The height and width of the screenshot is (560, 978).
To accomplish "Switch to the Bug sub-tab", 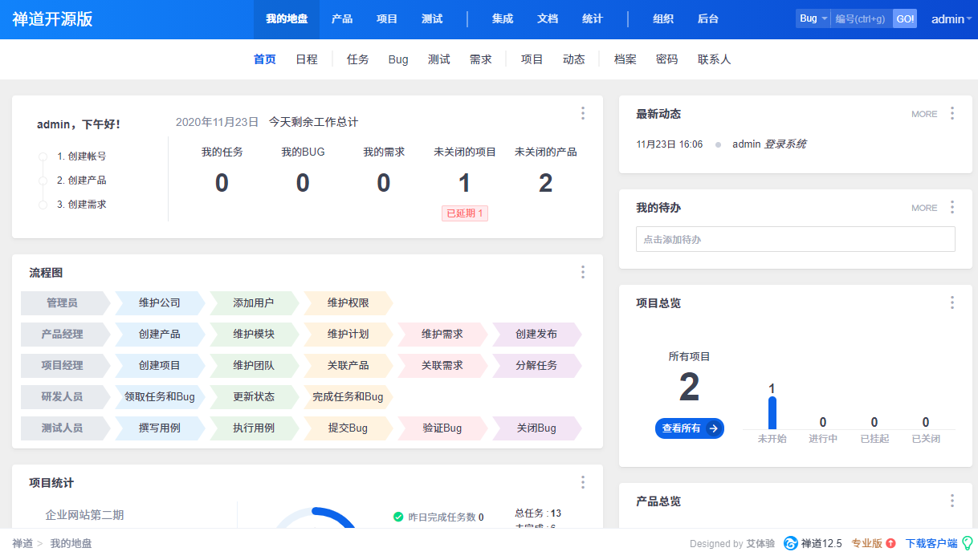I will tap(398, 59).
